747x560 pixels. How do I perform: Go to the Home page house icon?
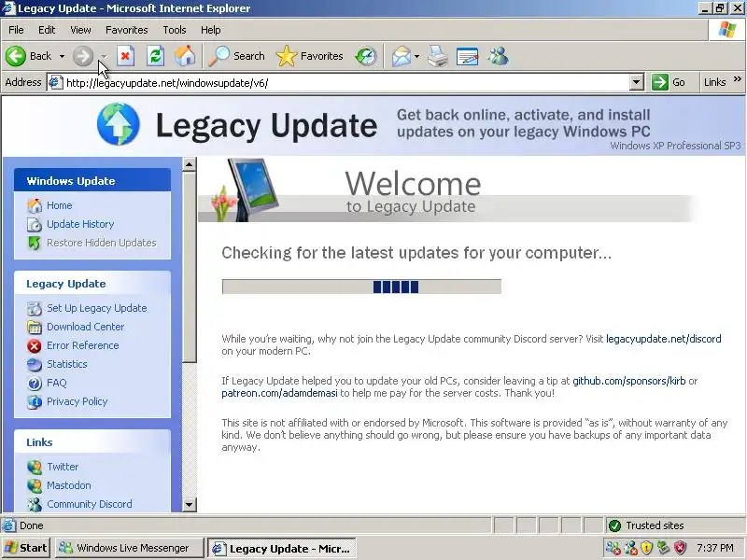click(x=185, y=56)
